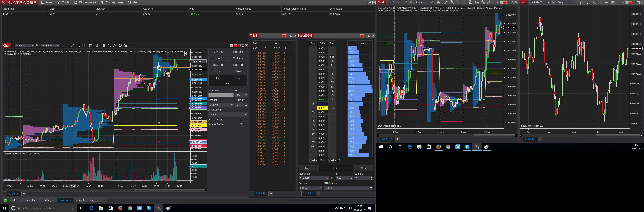
Task: Click Buy Ask in Chart Trader
Action: click(218, 58)
